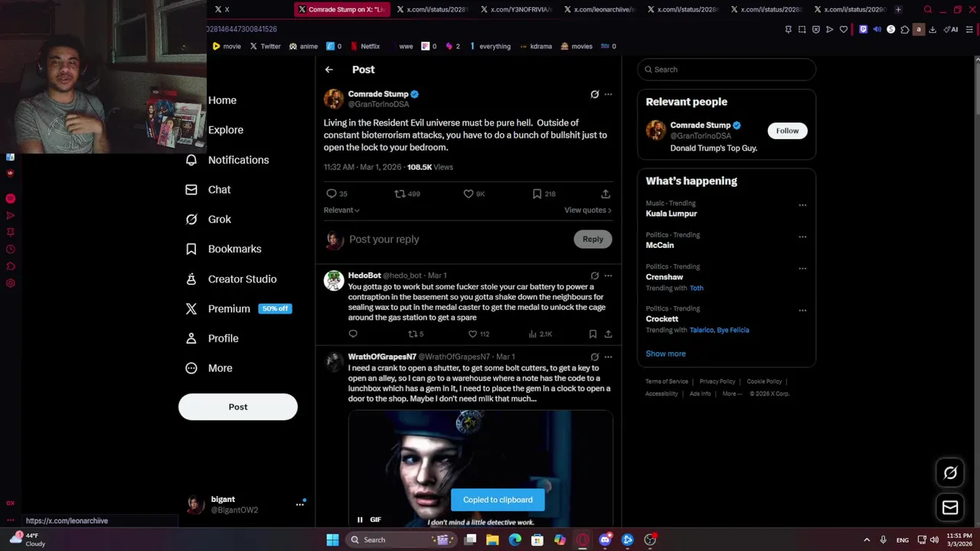Open the Toth trending link
This screenshot has width=980, height=551.
click(696, 289)
